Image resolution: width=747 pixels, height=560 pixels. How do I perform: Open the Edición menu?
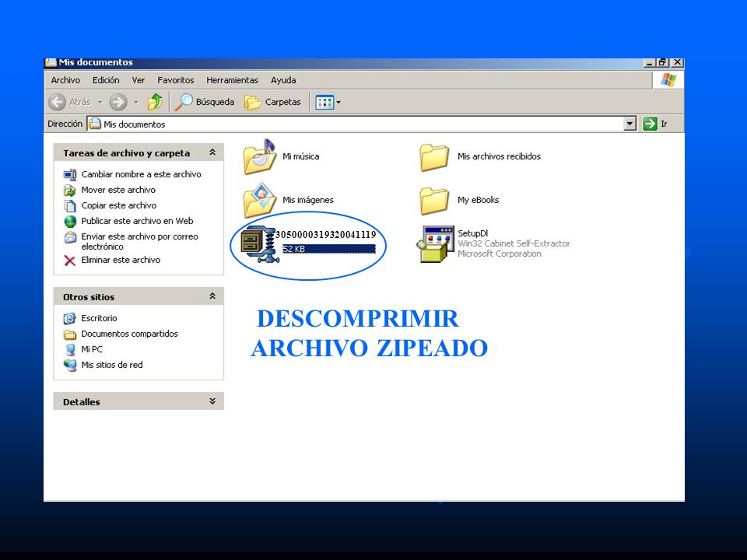click(x=106, y=80)
